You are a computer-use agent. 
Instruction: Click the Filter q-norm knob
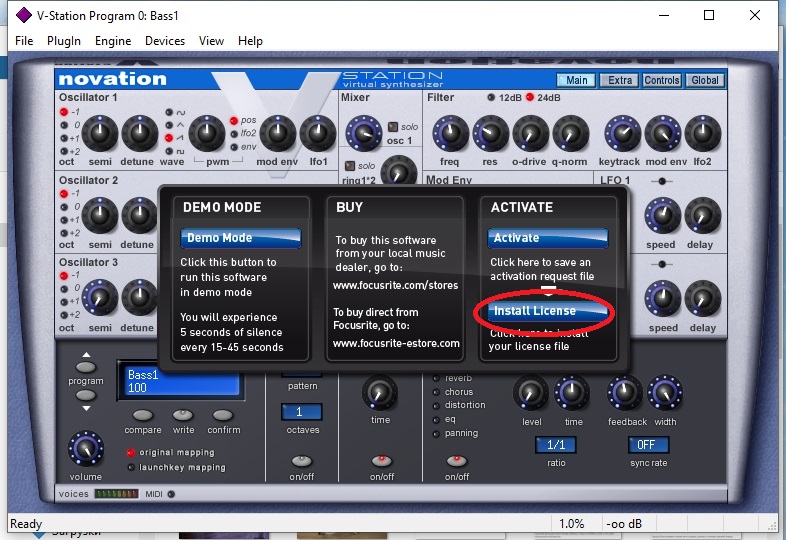(x=570, y=133)
